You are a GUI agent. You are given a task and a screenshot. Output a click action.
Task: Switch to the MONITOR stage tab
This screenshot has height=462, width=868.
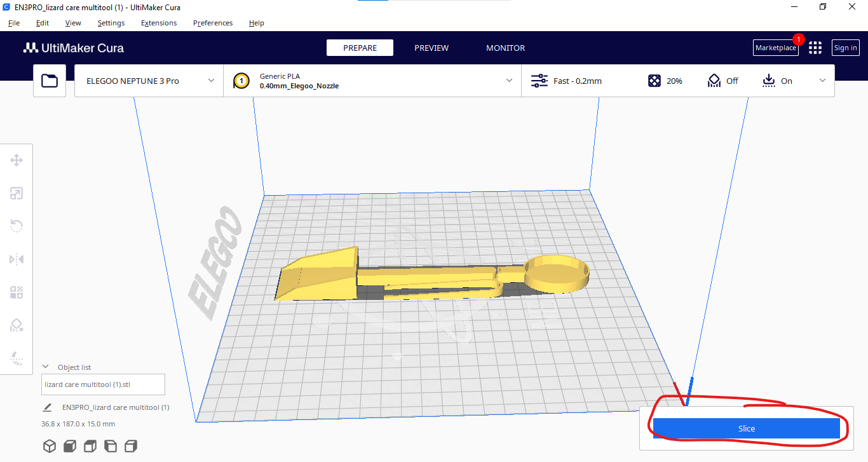click(506, 48)
